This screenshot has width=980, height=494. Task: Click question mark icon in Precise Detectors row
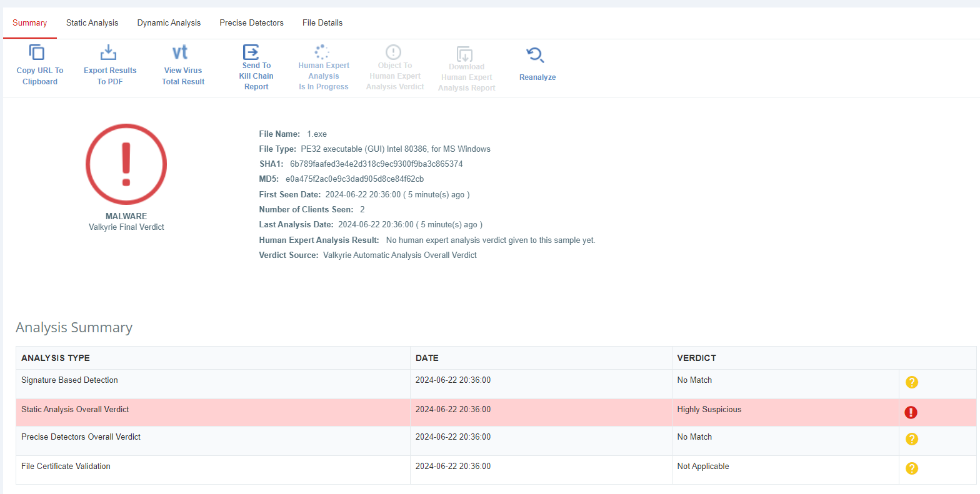click(x=912, y=439)
